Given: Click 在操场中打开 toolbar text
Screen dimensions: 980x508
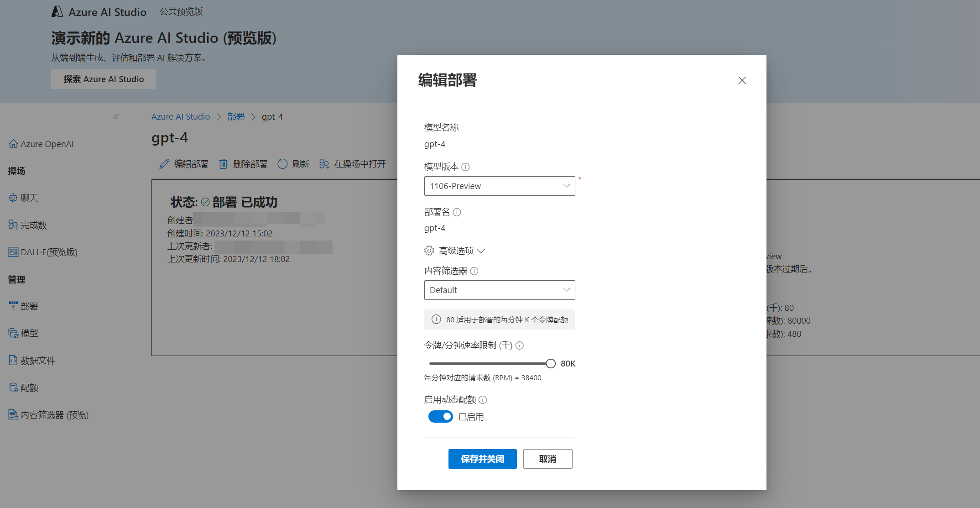Looking at the screenshot, I should [x=360, y=164].
